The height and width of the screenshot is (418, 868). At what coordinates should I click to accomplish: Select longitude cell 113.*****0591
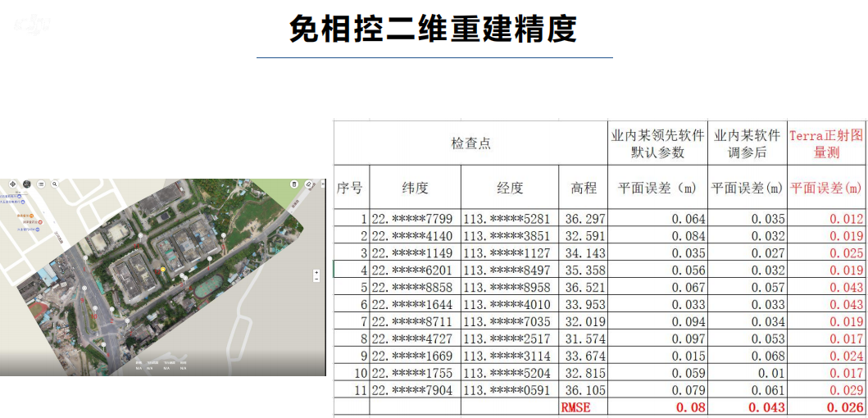(510, 390)
